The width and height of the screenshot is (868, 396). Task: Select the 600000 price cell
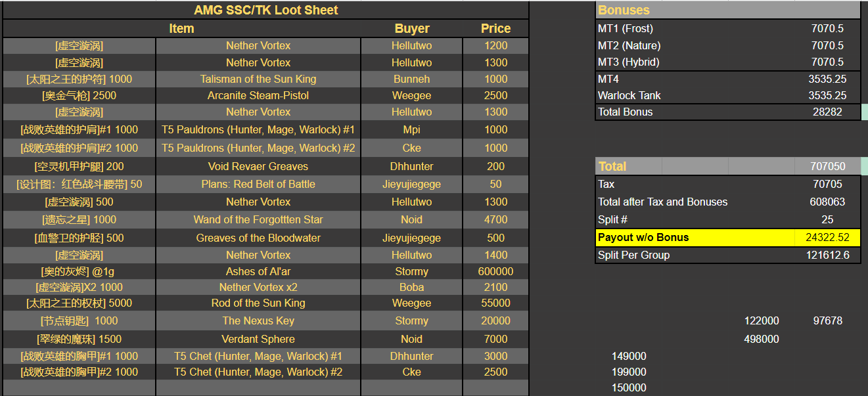click(x=495, y=271)
